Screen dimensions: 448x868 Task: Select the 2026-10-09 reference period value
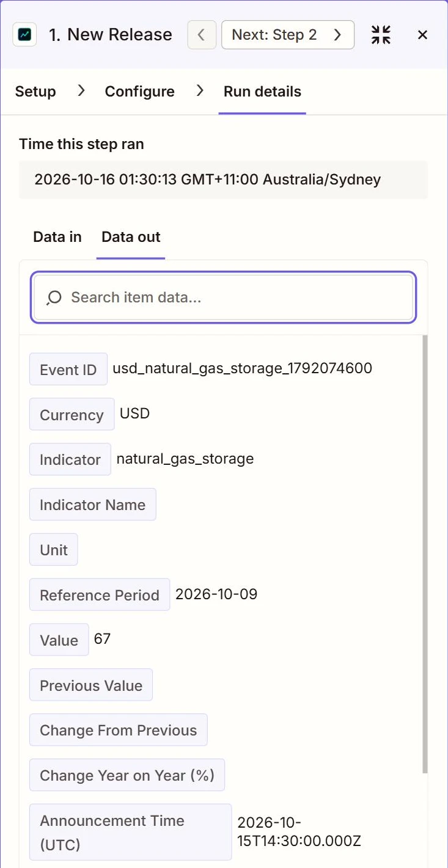[216, 594]
